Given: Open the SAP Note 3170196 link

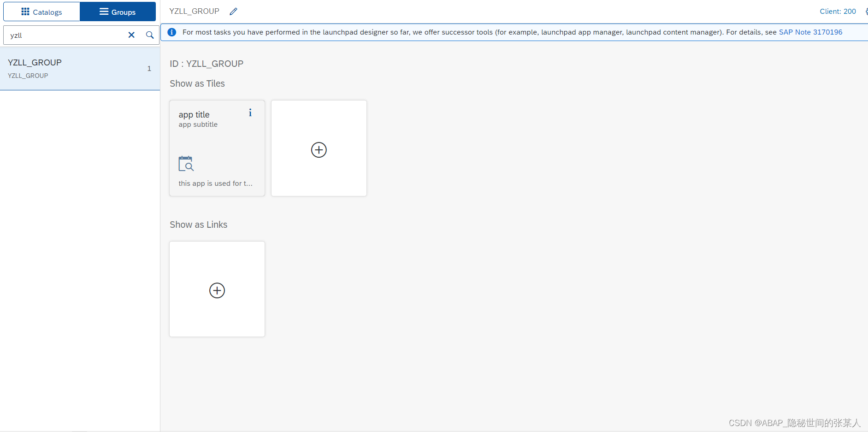Looking at the screenshot, I should click(x=810, y=32).
